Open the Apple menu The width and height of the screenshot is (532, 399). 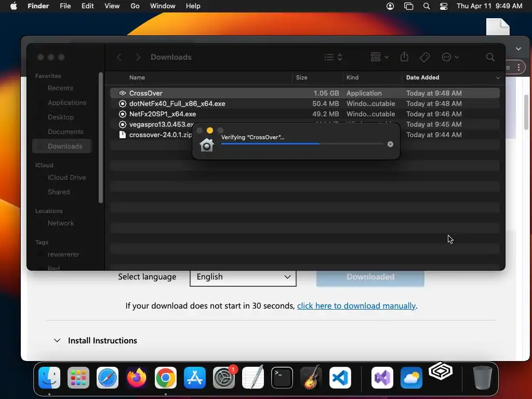pyautogui.click(x=14, y=6)
